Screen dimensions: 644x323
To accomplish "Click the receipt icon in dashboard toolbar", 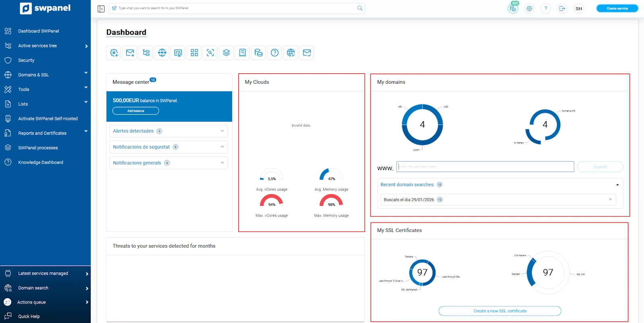I will coord(243,53).
